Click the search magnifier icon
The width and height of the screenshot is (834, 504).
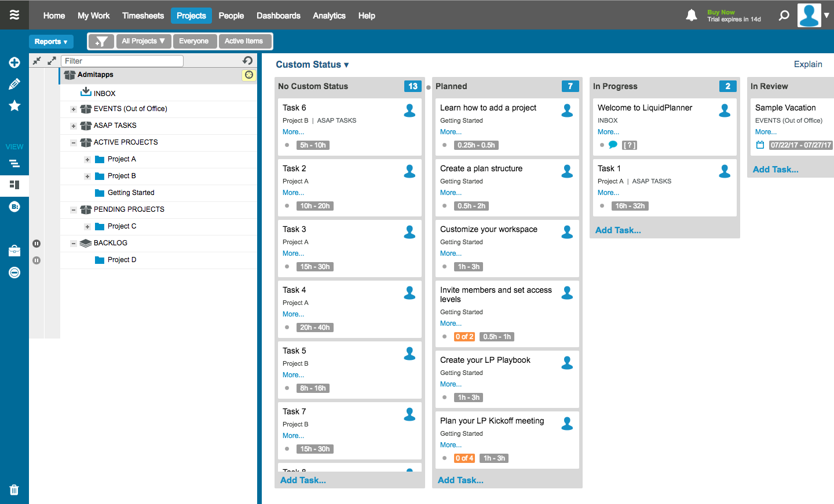[x=784, y=15]
